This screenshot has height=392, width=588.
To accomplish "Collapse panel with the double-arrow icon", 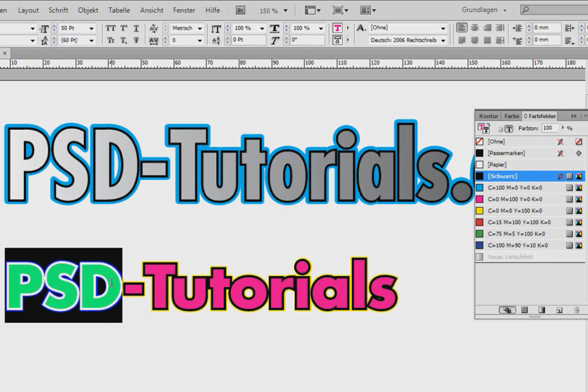I will (574, 116).
